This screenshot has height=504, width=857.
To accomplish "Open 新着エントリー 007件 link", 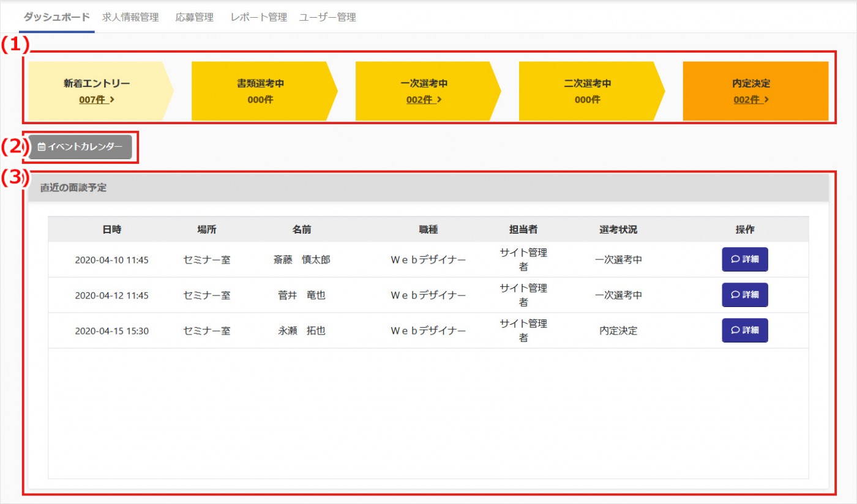I will tap(97, 100).
